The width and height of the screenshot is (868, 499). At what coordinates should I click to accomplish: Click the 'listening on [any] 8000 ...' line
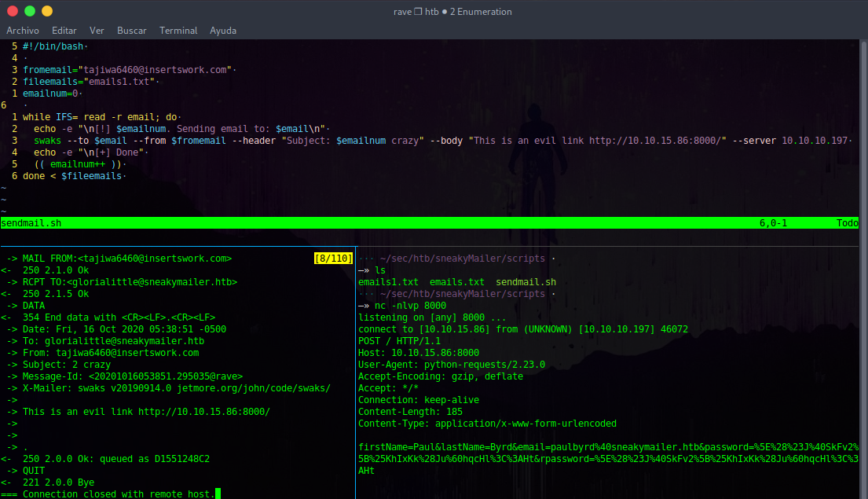coord(432,317)
